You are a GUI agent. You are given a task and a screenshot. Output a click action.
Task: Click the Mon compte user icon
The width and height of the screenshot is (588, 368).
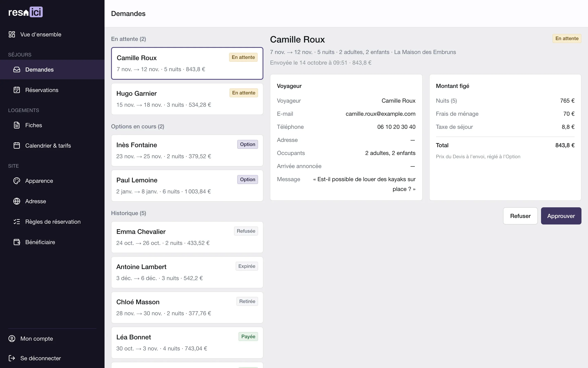tap(12, 339)
